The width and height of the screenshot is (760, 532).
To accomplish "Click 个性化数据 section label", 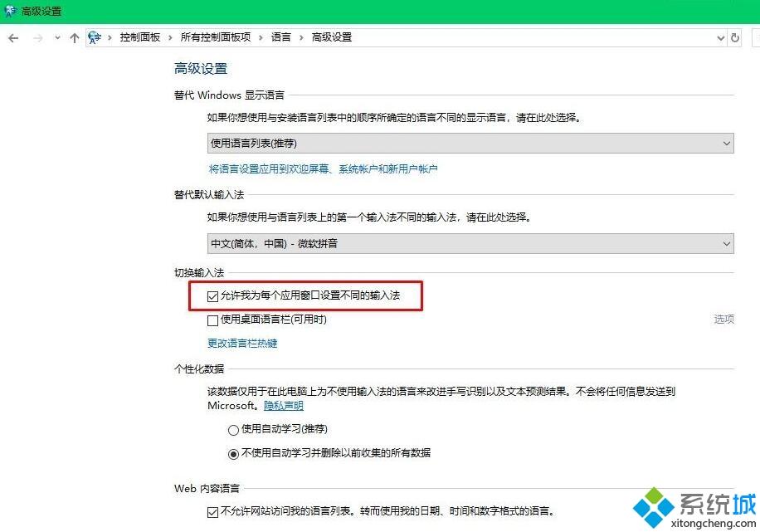I will tap(199, 369).
